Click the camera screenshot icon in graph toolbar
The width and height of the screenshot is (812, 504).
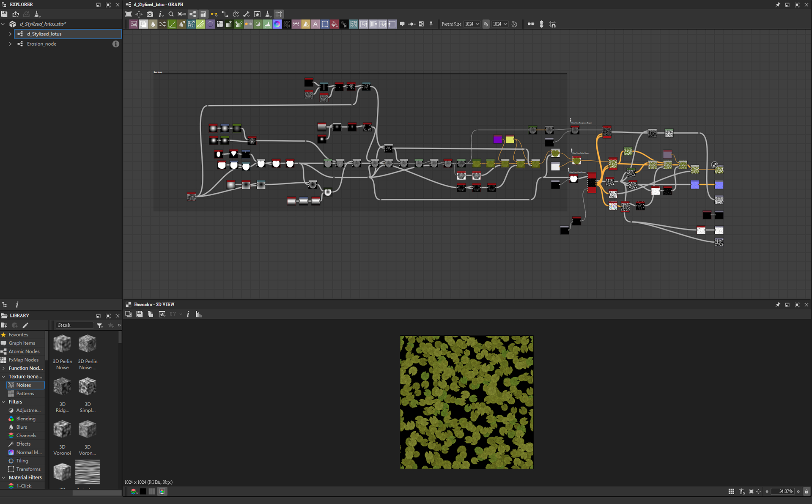(150, 14)
